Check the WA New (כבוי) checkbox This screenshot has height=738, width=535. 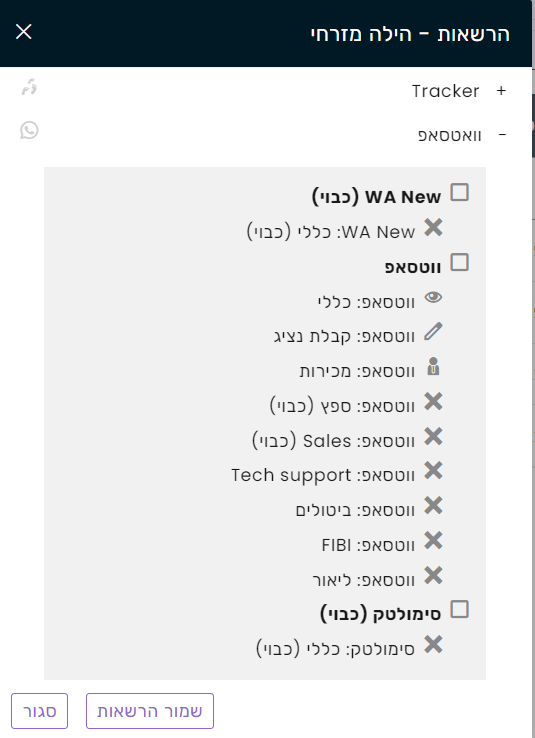point(459,193)
